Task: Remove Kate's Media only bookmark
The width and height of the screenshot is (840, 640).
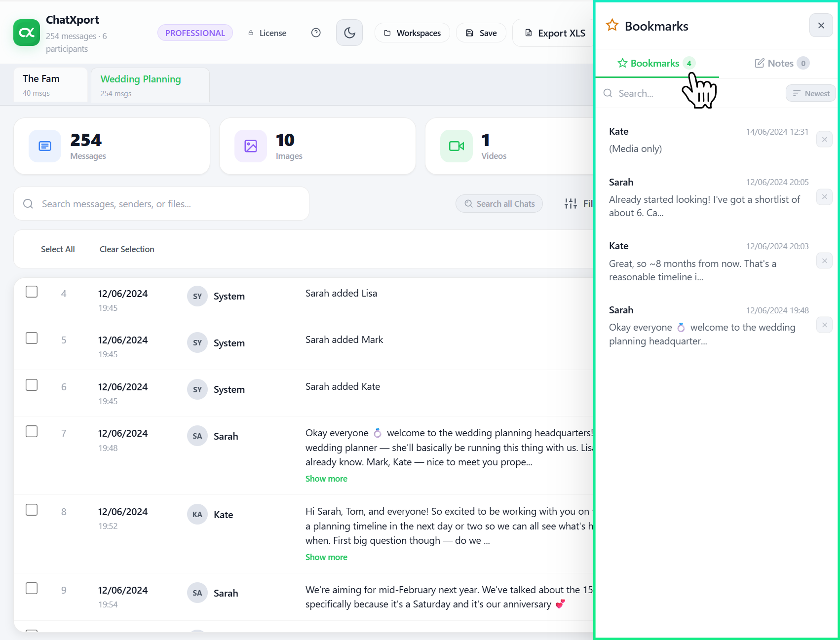Action: (824, 139)
